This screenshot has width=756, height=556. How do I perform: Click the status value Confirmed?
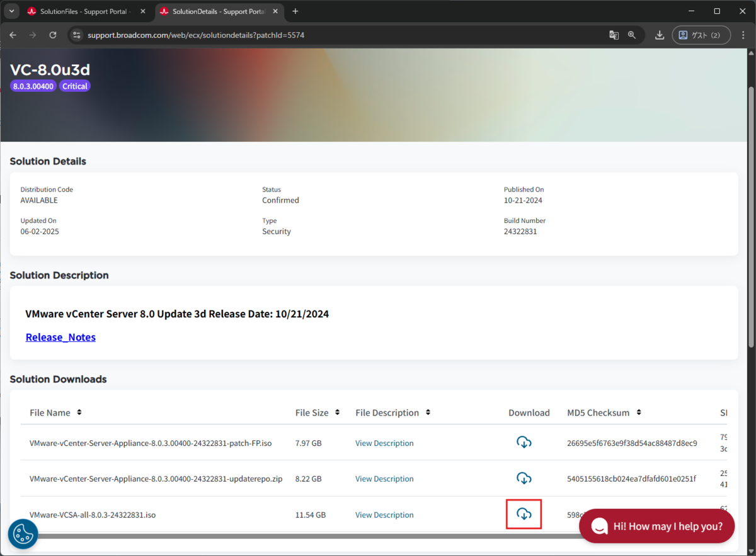(x=280, y=200)
